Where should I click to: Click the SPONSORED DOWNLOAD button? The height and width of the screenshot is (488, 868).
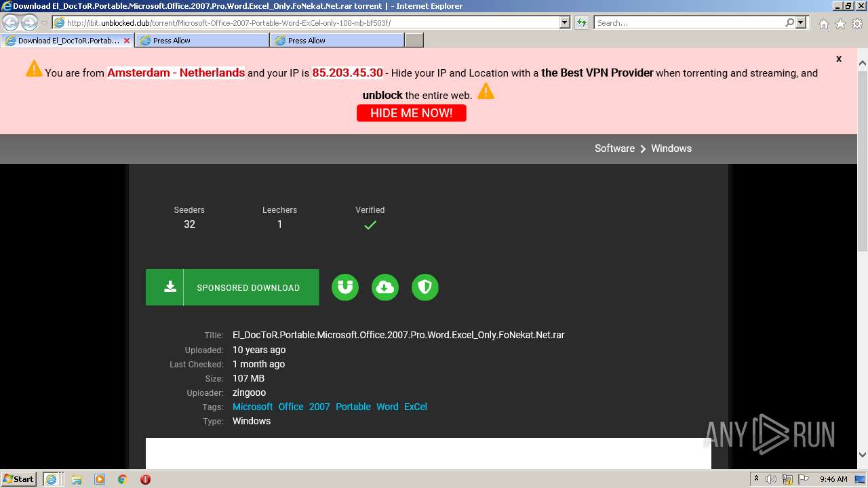(233, 287)
